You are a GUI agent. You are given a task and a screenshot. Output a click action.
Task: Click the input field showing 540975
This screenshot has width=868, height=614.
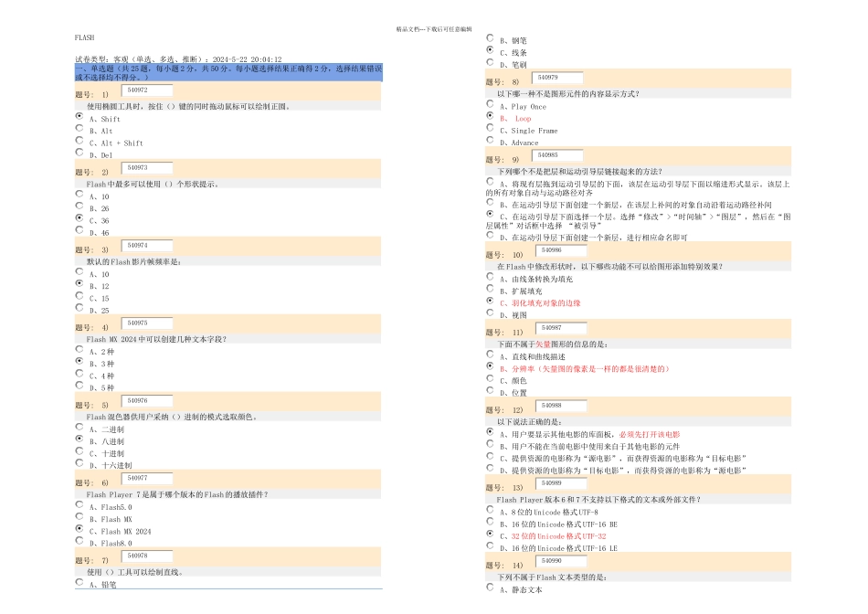tap(147, 323)
